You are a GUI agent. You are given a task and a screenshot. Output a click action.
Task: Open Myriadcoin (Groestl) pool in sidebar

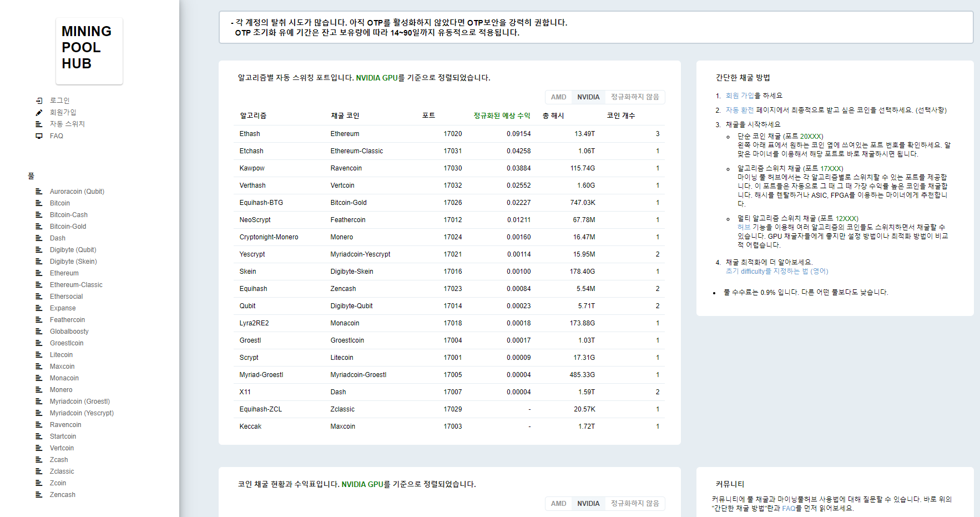(x=80, y=401)
